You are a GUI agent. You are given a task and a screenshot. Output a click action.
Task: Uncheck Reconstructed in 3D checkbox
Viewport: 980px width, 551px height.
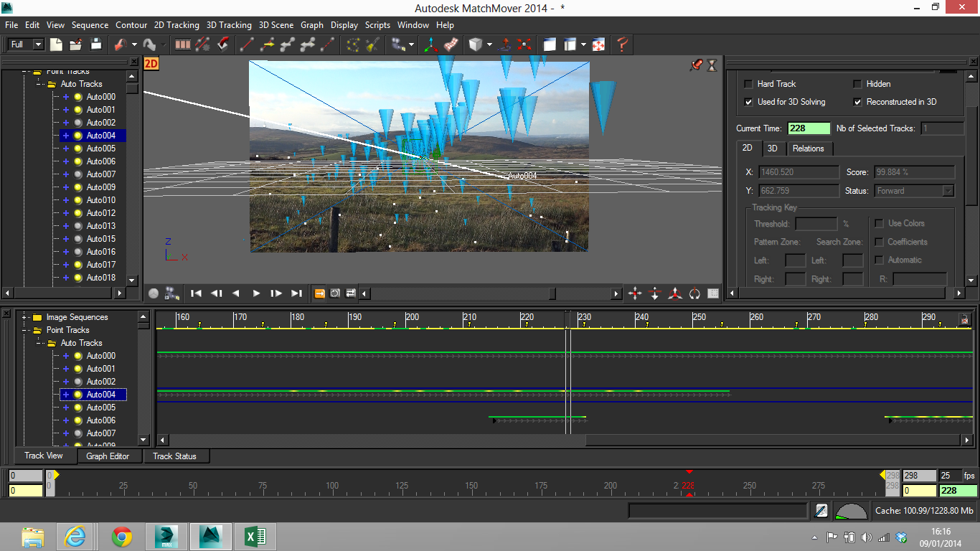point(857,102)
